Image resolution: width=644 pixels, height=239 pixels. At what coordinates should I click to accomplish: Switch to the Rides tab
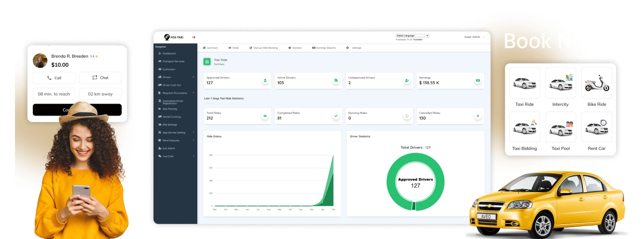(234, 48)
